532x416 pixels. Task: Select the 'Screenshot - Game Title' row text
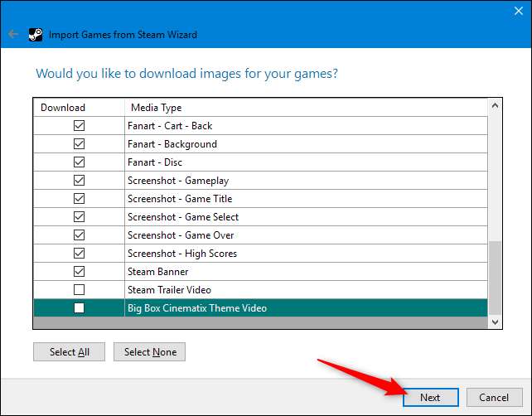tap(180, 199)
